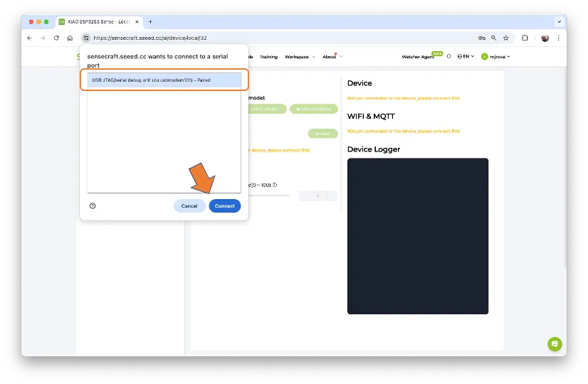The height and width of the screenshot is (384, 588).
Task: Go to browser home page
Action: tap(70, 38)
